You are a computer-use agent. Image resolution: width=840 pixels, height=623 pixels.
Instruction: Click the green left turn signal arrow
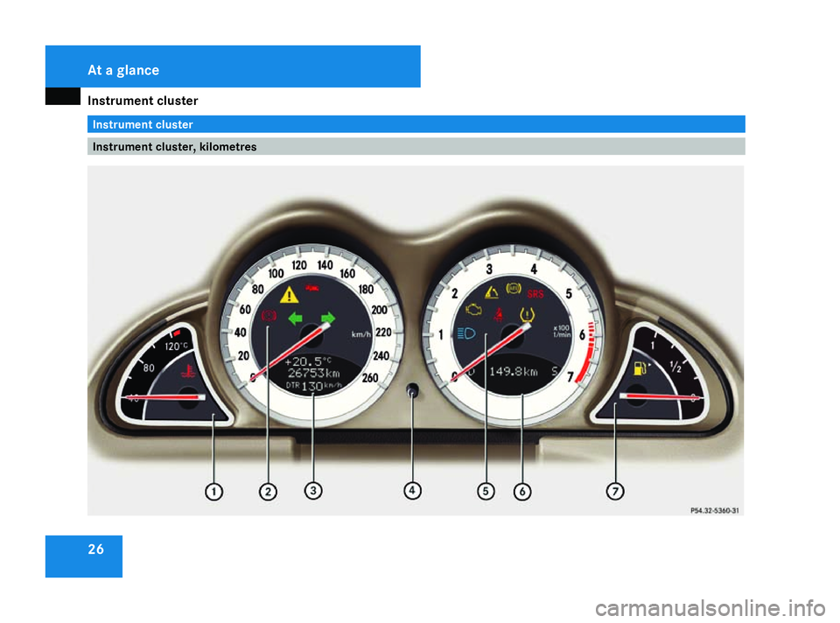pyautogui.click(x=295, y=318)
